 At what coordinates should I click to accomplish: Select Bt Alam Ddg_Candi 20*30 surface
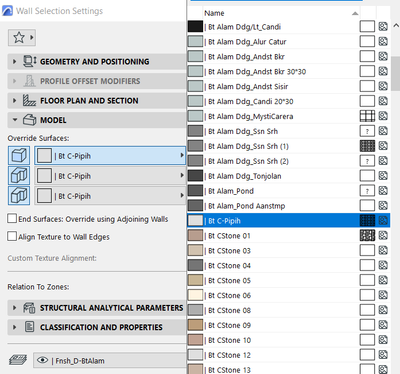coord(288,101)
